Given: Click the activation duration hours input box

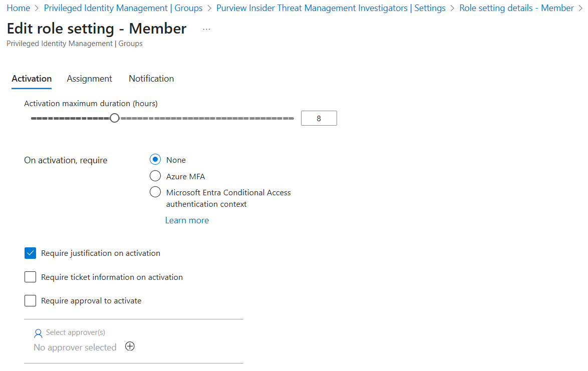Looking at the screenshot, I should point(319,118).
